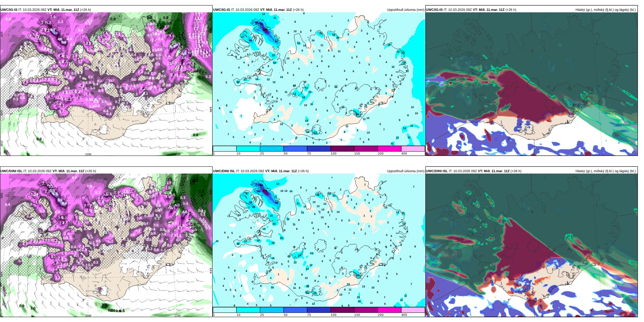Pick the 200–400 mm swatch in IG-IS legend
644x322 pixels.
tap(389, 148)
